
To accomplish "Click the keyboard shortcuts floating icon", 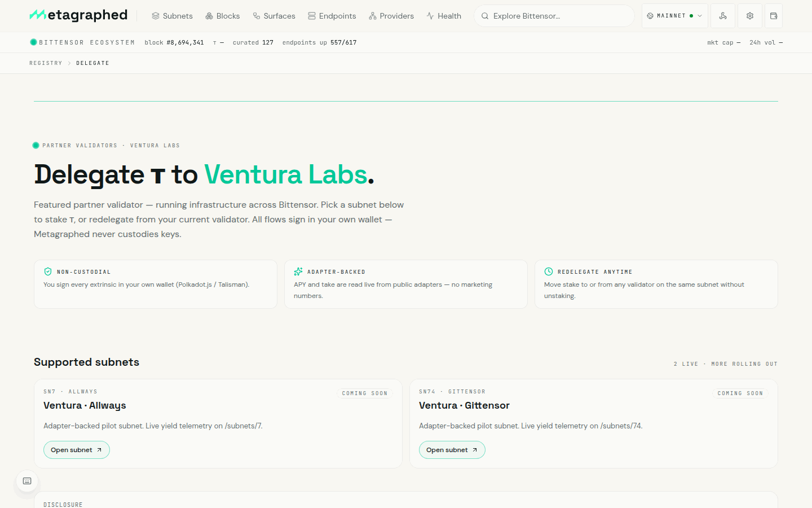I will 27,481.
